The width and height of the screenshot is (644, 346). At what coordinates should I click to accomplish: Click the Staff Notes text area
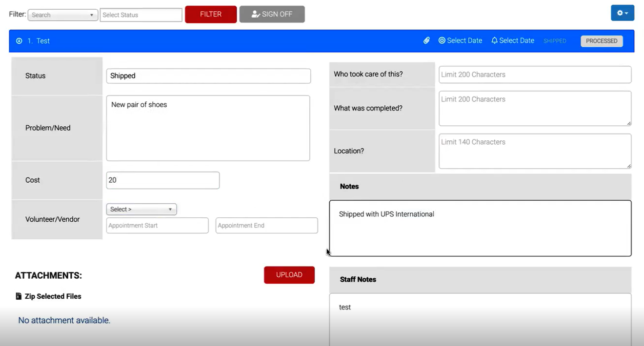[x=480, y=319]
